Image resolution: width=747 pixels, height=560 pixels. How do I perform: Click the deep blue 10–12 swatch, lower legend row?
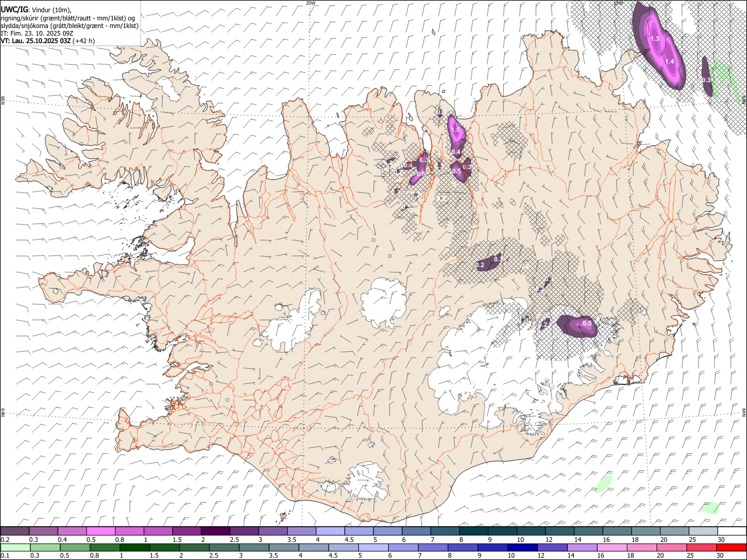[522, 547]
